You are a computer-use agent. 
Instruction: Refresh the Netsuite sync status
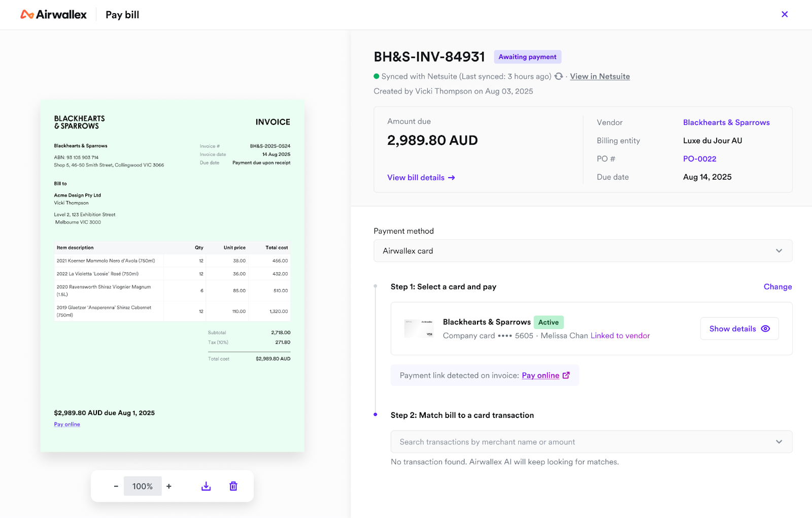[559, 76]
